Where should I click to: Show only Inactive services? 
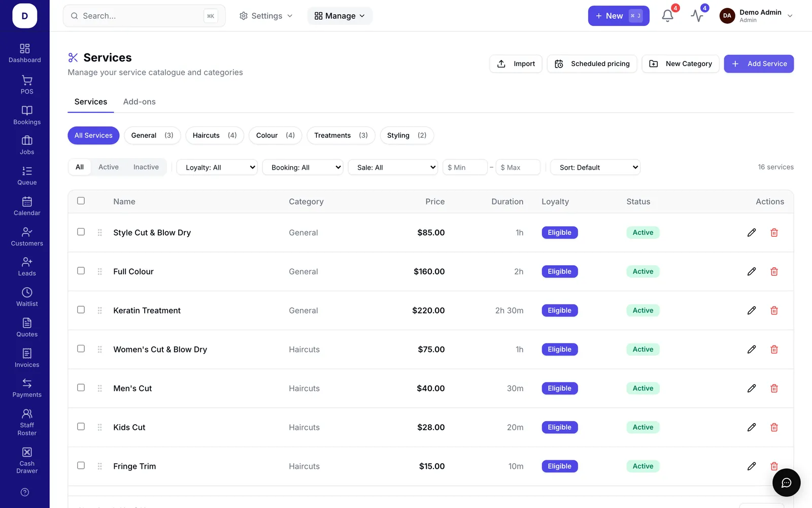coord(146,167)
